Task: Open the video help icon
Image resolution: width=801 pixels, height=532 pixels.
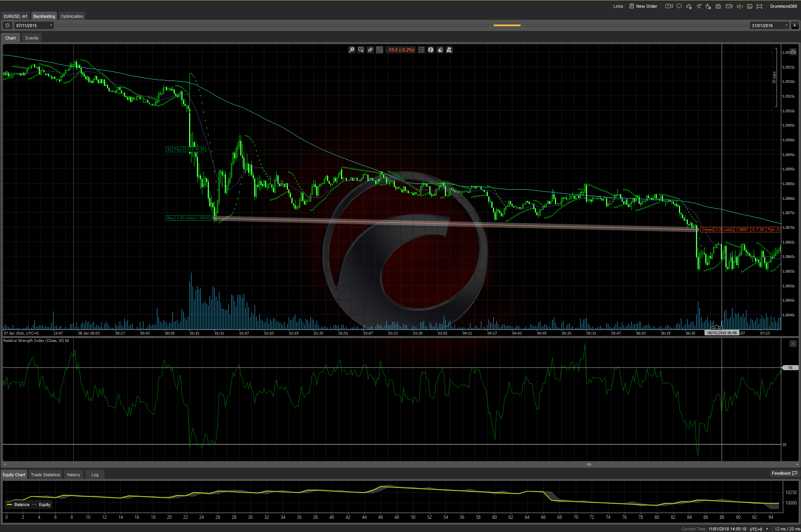Action: pyautogui.click(x=669, y=6)
